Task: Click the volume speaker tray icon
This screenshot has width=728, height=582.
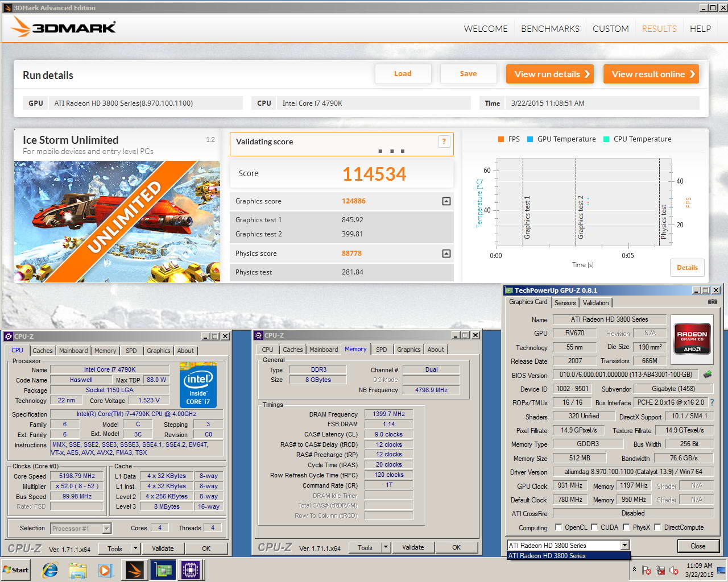Action: [x=674, y=570]
